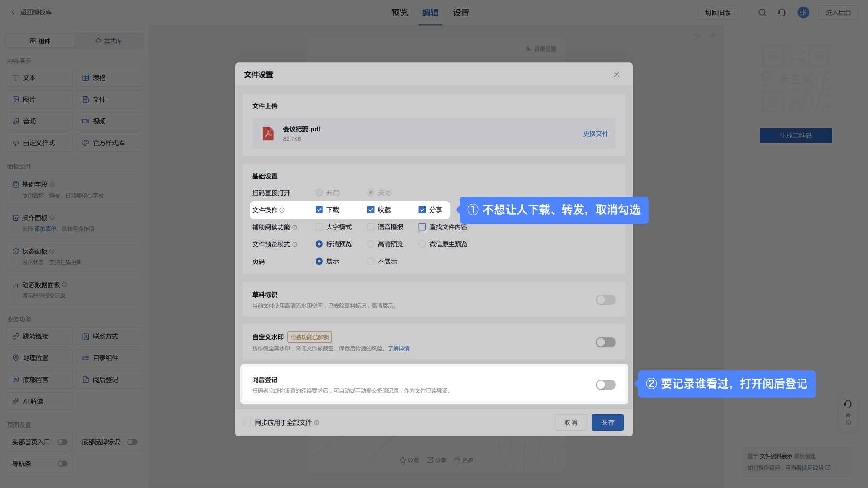Image resolution: width=868 pixels, height=488 pixels.
Task: Click the PDF file icon of 会议纪要.pdf
Action: (268, 133)
